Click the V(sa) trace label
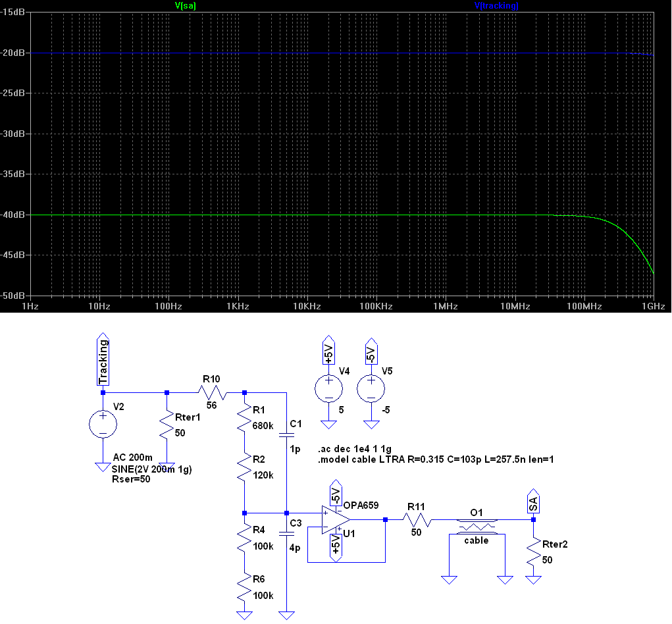This screenshot has width=672, height=624. [x=186, y=5]
